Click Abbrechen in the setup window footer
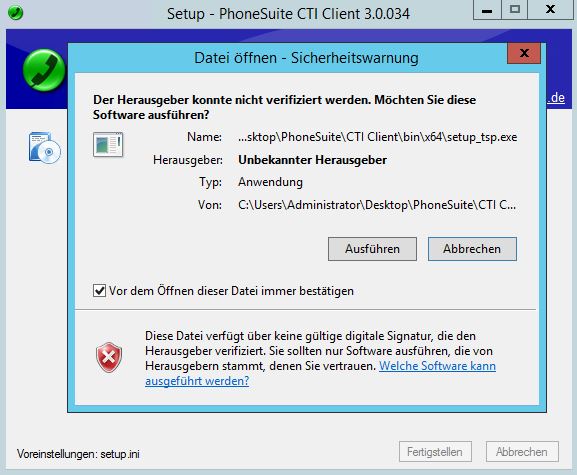Image resolution: width=577 pixels, height=475 pixels. 522,451
